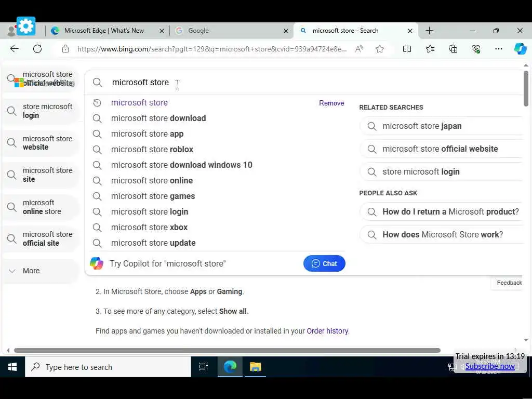Open Collections panel

pos(453,49)
